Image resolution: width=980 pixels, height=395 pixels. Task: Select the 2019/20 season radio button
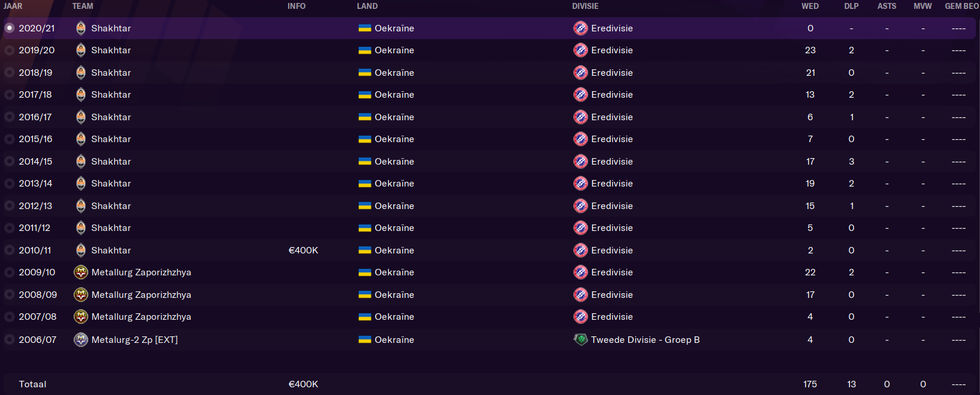click(9, 50)
